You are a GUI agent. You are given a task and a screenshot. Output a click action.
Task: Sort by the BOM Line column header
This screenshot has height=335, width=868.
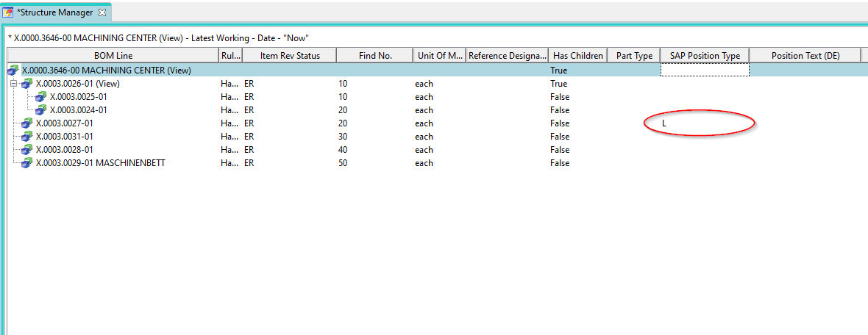pyautogui.click(x=113, y=56)
